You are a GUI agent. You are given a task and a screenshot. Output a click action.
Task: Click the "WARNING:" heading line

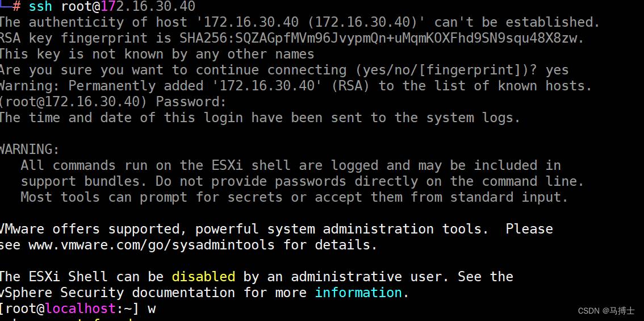[x=30, y=150]
